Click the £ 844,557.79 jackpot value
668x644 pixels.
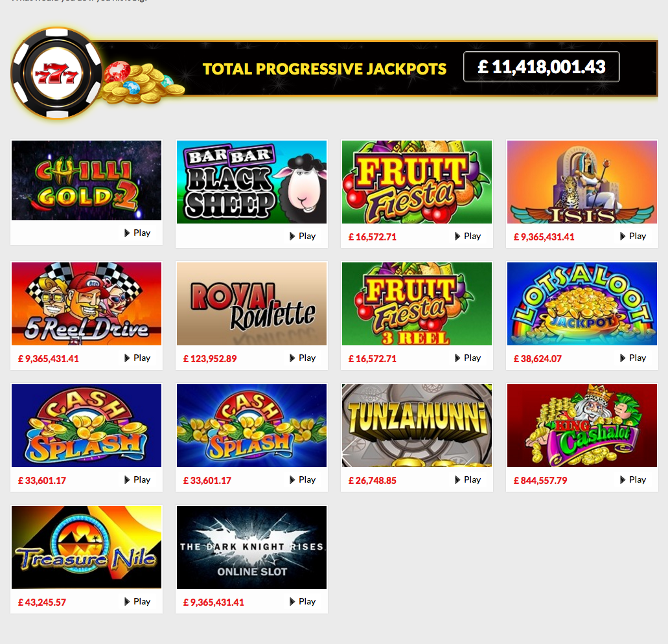(x=540, y=481)
